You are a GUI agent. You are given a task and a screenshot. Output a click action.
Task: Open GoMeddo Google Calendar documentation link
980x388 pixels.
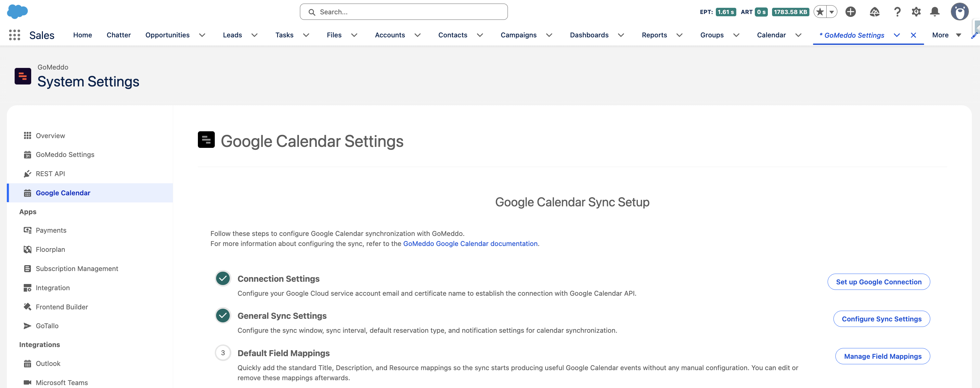tap(470, 243)
